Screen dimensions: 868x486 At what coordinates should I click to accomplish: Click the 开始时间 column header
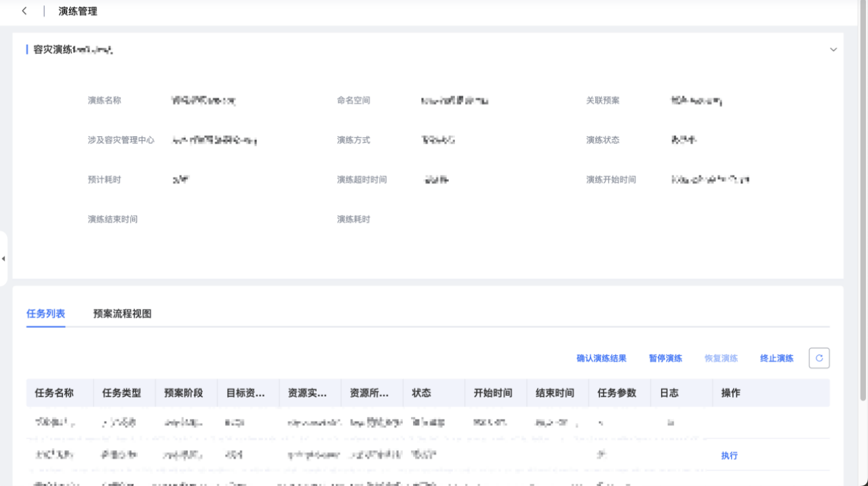pos(493,393)
